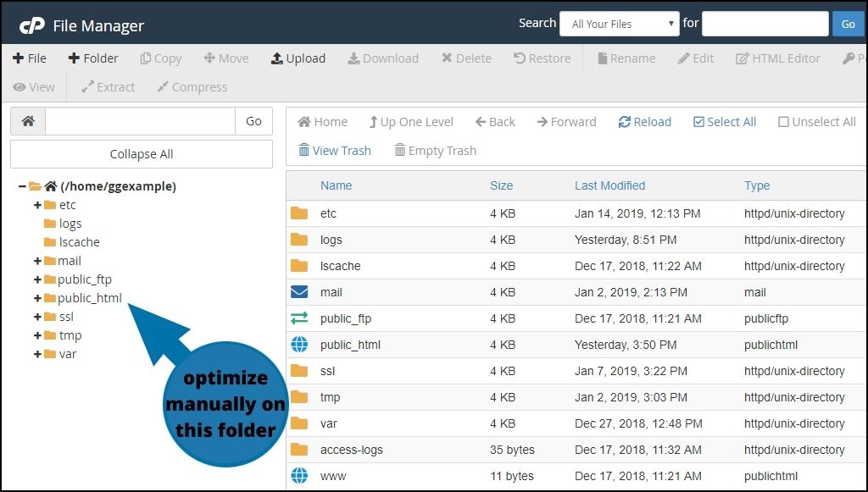
Task: Expand the public_html folder in tree
Action: (37, 299)
